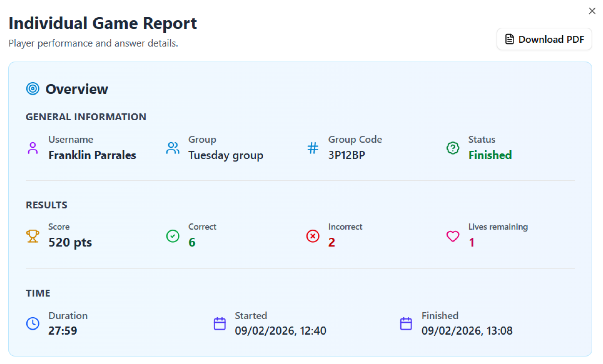Select the group name Tuesday group
Viewport: 603px width, 364px height.
click(x=226, y=155)
